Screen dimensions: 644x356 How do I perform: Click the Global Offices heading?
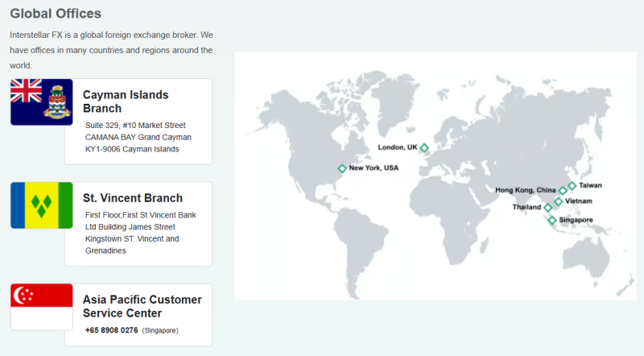point(56,14)
